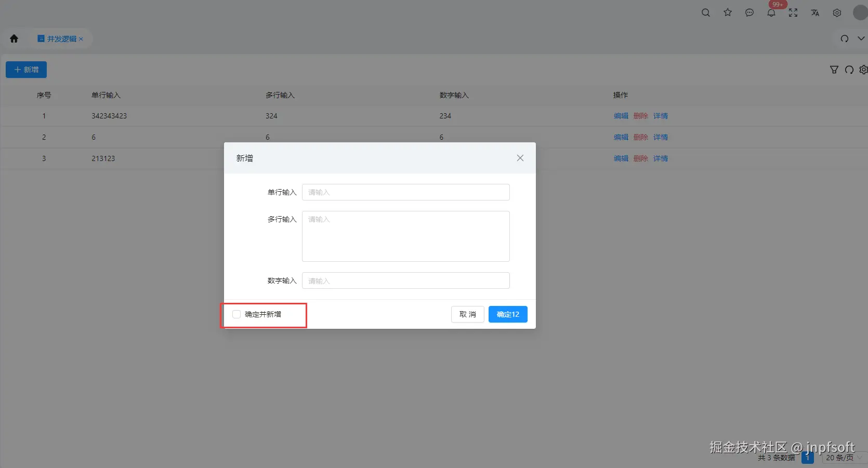Click cell value 234 in 数字输入 column

(x=445, y=116)
